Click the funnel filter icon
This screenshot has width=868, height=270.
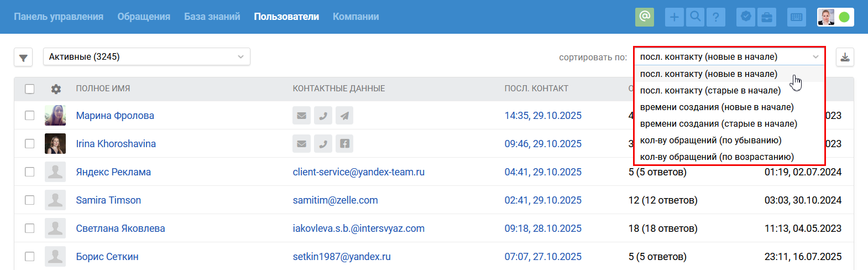tap(23, 57)
